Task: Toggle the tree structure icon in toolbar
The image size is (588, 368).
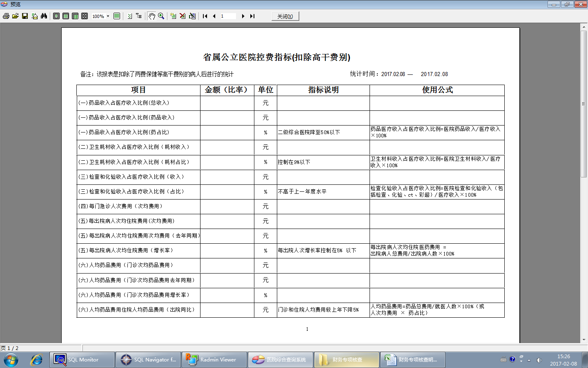Action: click(139, 16)
